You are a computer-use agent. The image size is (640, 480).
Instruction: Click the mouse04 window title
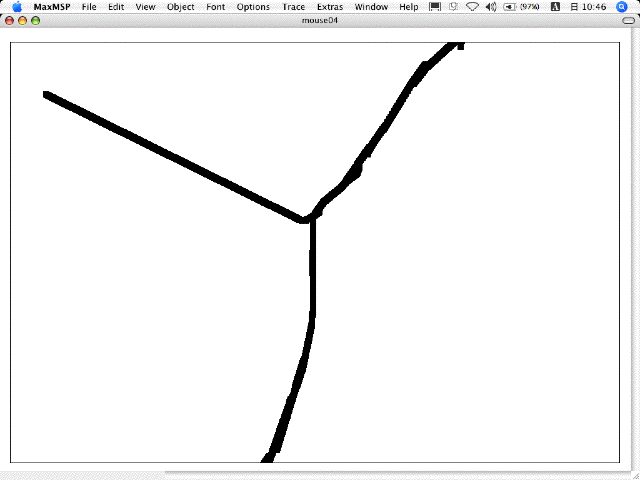(x=320, y=20)
